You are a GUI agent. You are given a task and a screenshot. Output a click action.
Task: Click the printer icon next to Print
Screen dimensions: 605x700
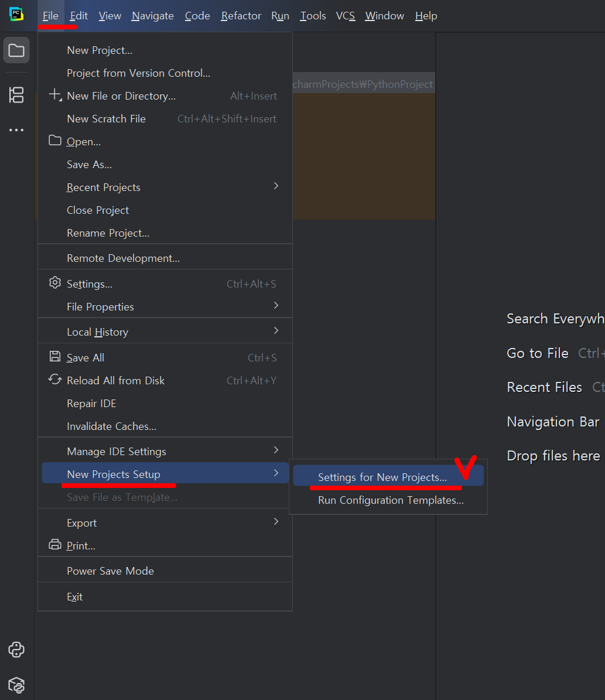55,544
